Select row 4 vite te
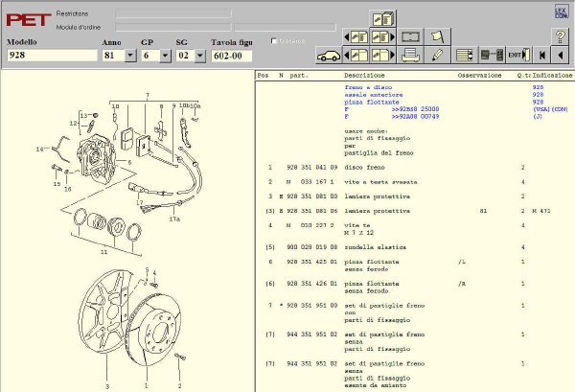The width and height of the screenshot is (575, 392). [x=414, y=229]
